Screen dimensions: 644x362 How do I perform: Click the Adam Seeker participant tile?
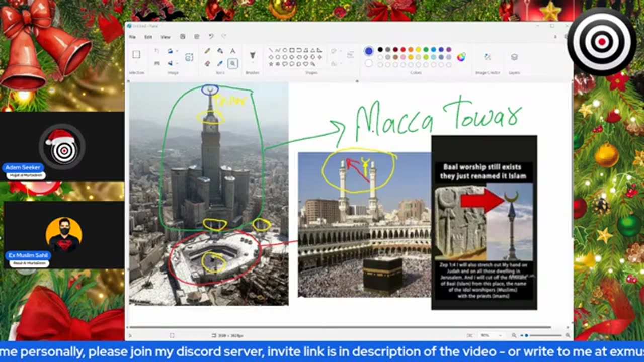(62, 147)
